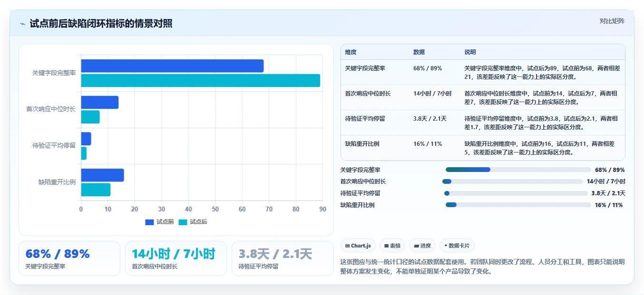The image size is (644, 295).
Task: Click the x-axis tick value 0
Action: pyautogui.click(x=81, y=209)
